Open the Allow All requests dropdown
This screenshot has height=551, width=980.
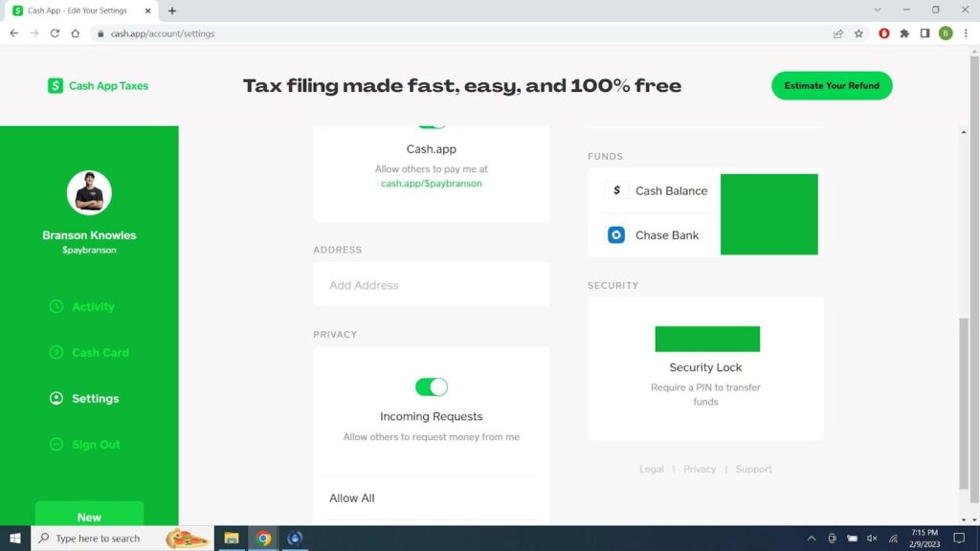[x=431, y=498]
